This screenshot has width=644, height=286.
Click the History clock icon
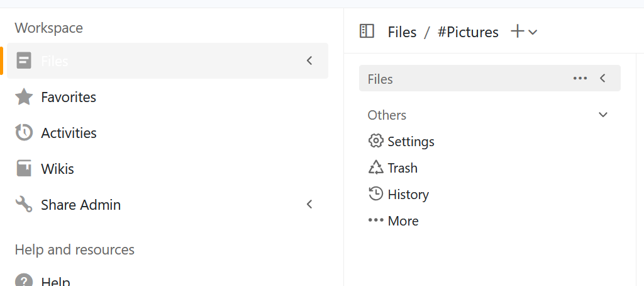click(376, 194)
